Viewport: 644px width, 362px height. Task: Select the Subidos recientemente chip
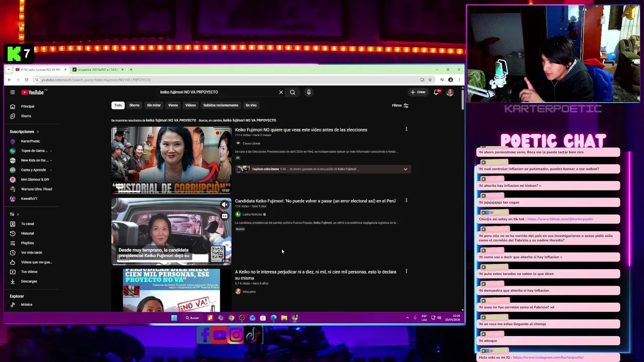[x=220, y=105]
